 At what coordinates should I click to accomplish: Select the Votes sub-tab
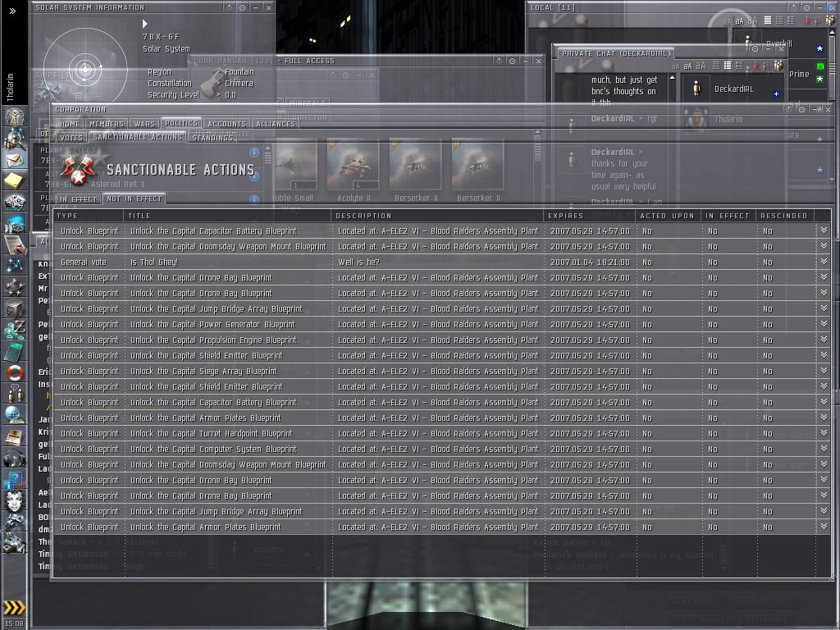(x=71, y=138)
